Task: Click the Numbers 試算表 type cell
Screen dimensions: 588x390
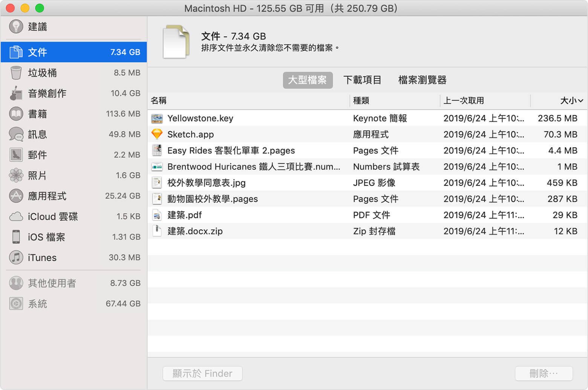Action: 386,167
